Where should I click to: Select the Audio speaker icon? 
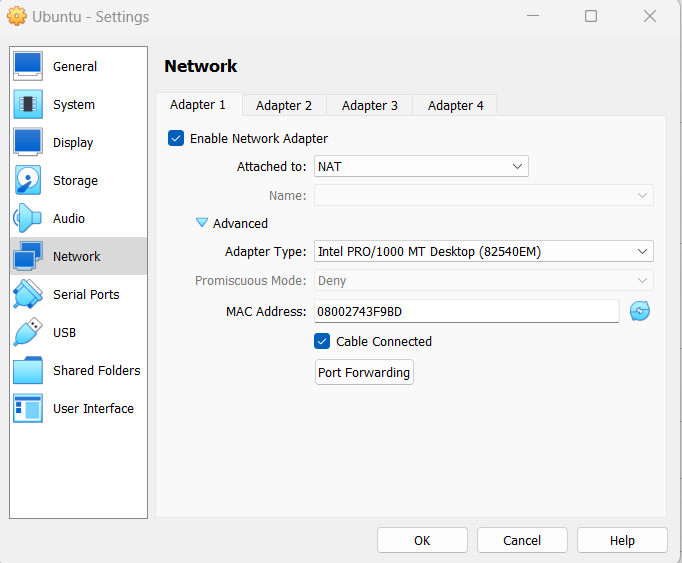pos(27,218)
